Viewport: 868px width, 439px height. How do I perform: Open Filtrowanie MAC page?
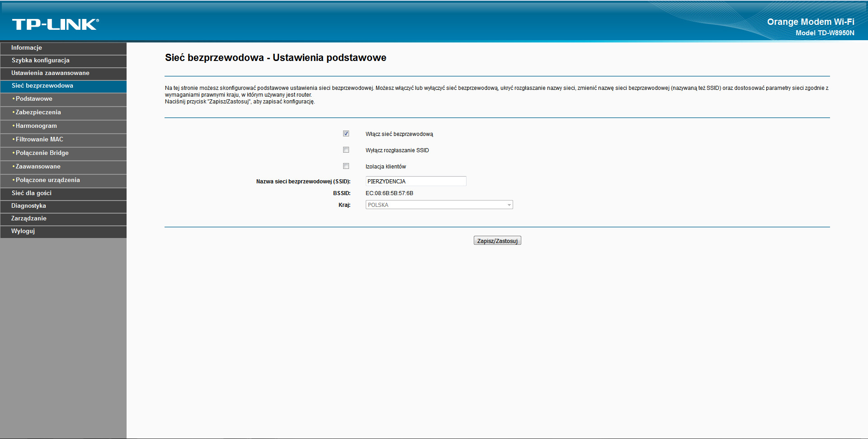click(63, 140)
